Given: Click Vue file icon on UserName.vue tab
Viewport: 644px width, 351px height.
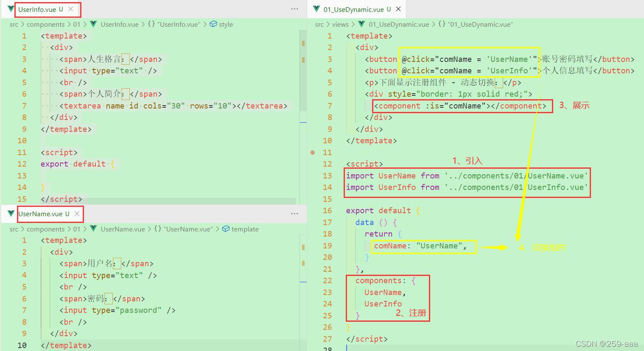Looking at the screenshot, I should pos(11,214).
